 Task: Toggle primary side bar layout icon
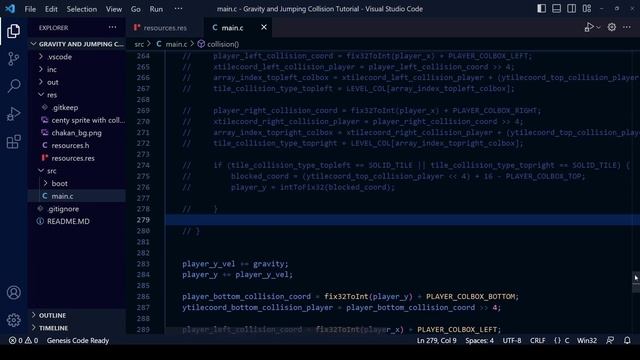pyautogui.click(x=541, y=9)
